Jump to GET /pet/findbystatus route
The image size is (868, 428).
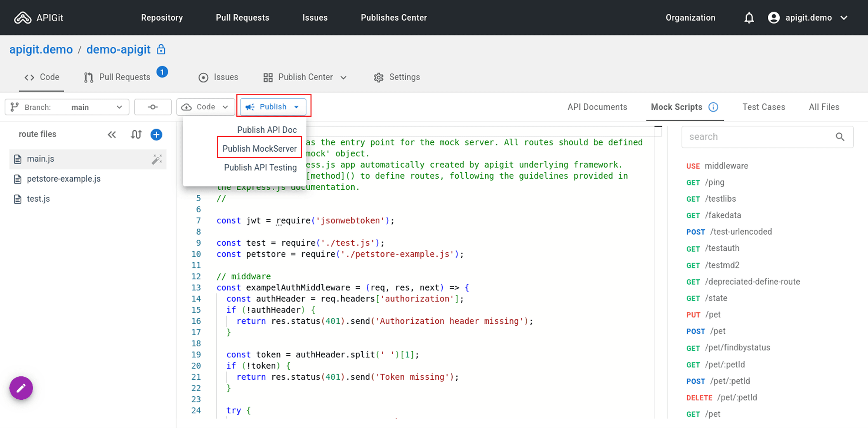(x=728, y=348)
